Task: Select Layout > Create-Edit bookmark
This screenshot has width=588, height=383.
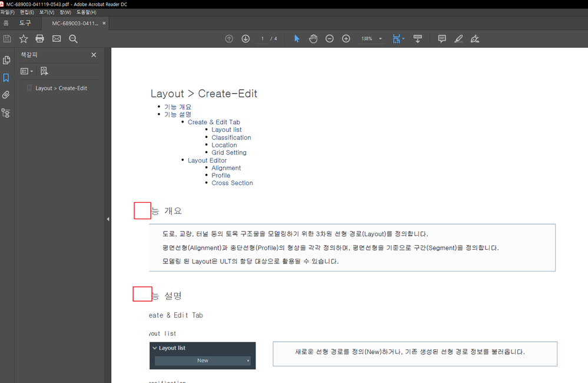Action: coord(61,88)
